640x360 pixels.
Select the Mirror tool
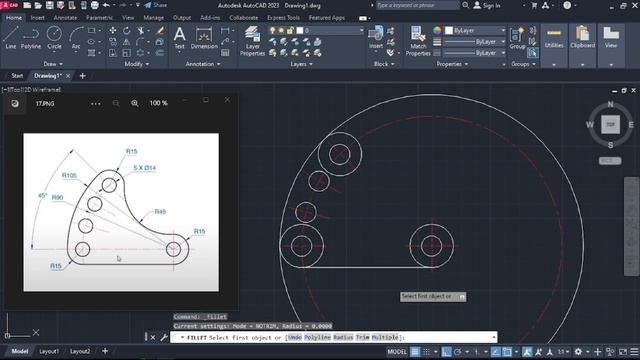[x=127, y=42]
